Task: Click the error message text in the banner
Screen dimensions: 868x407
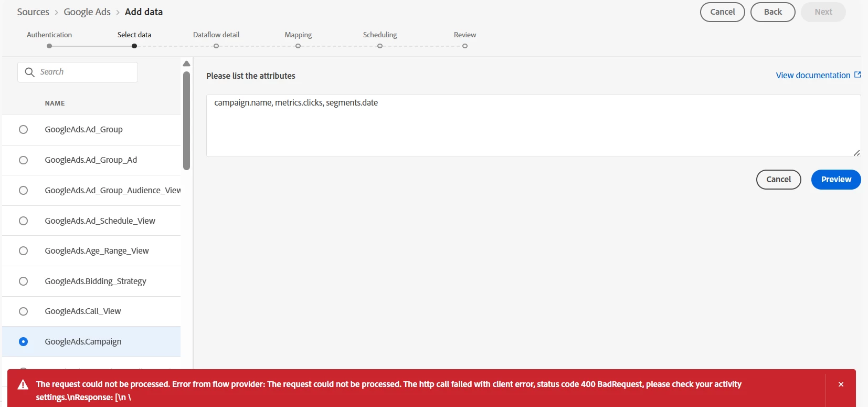Action: point(388,391)
